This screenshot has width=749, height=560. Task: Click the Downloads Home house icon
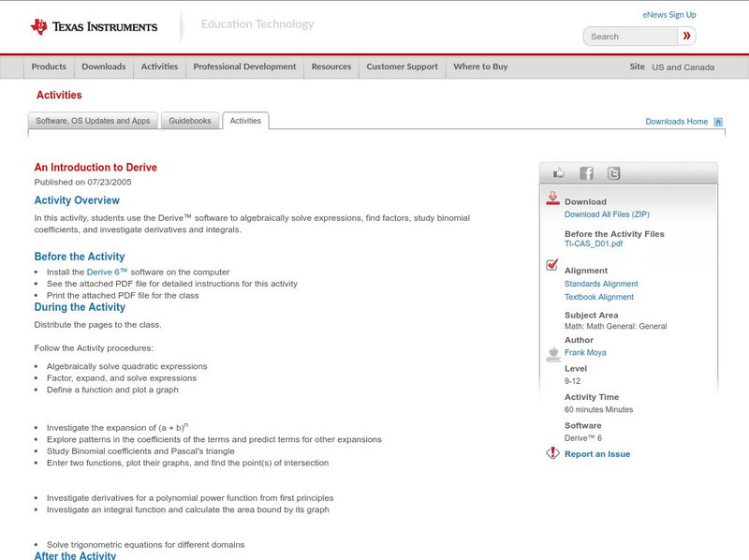pos(718,122)
